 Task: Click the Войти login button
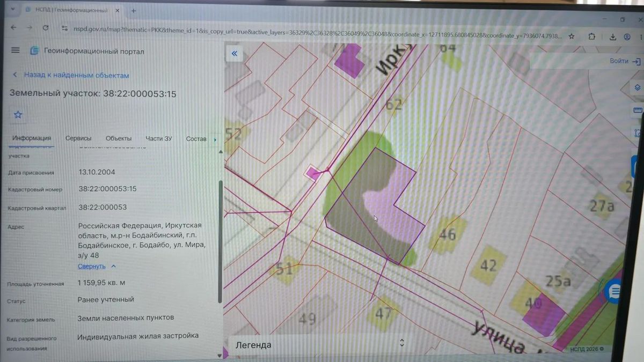(x=625, y=61)
